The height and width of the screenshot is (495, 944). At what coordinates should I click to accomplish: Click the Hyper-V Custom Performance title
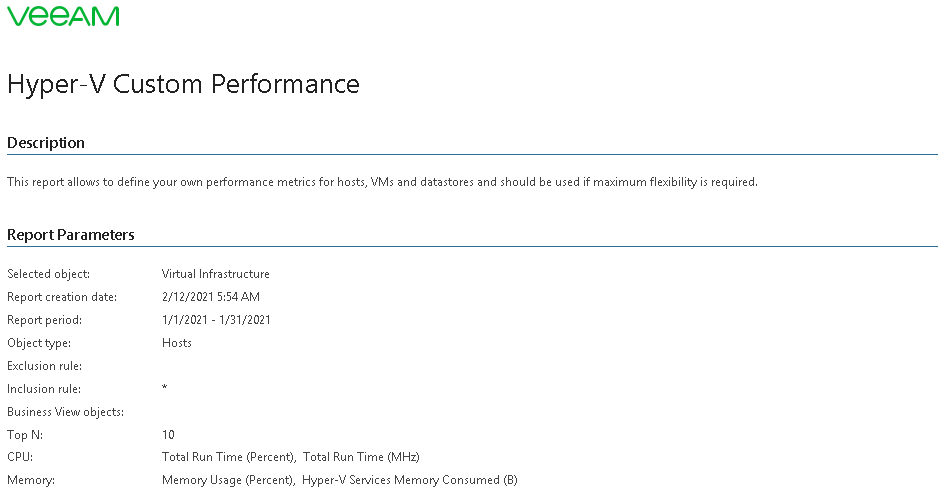(183, 84)
